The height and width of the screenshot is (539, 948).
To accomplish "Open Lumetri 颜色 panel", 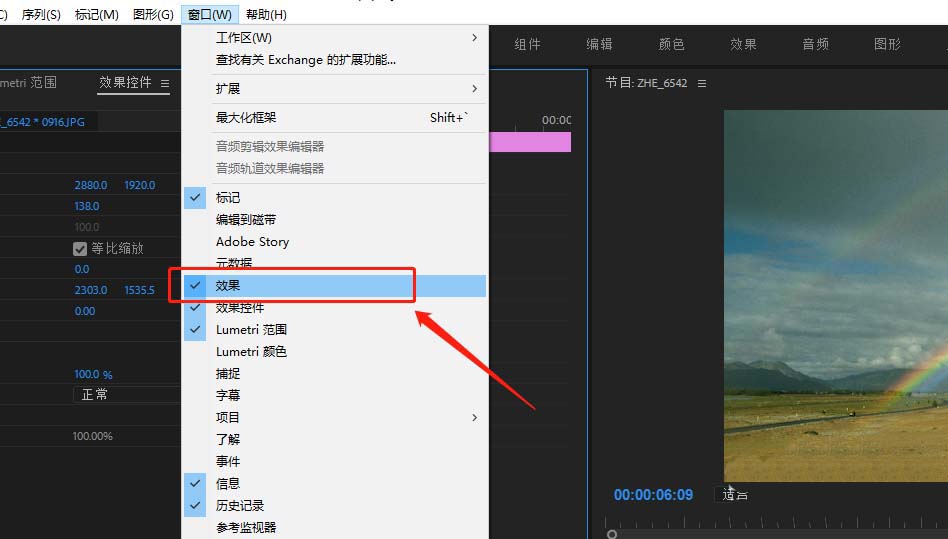I will point(334,352).
